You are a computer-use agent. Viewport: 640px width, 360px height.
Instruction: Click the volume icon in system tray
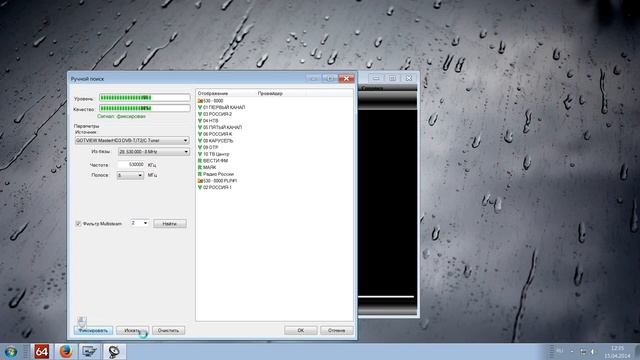pyautogui.click(x=592, y=351)
